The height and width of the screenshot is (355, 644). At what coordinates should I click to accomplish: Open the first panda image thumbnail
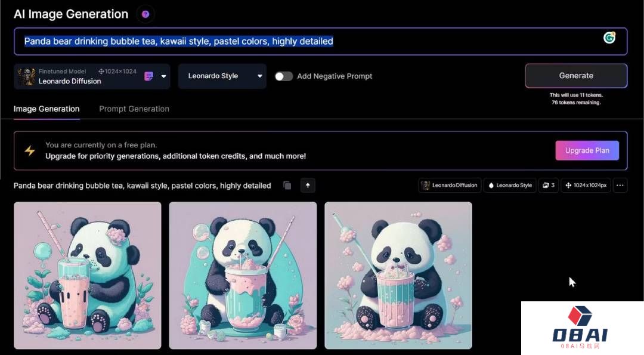click(87, 275)
